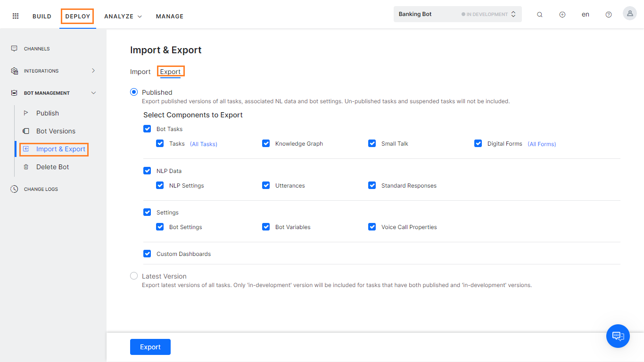
Task: Click the Publish play icon in sidebar
Action: click(27, 113)
